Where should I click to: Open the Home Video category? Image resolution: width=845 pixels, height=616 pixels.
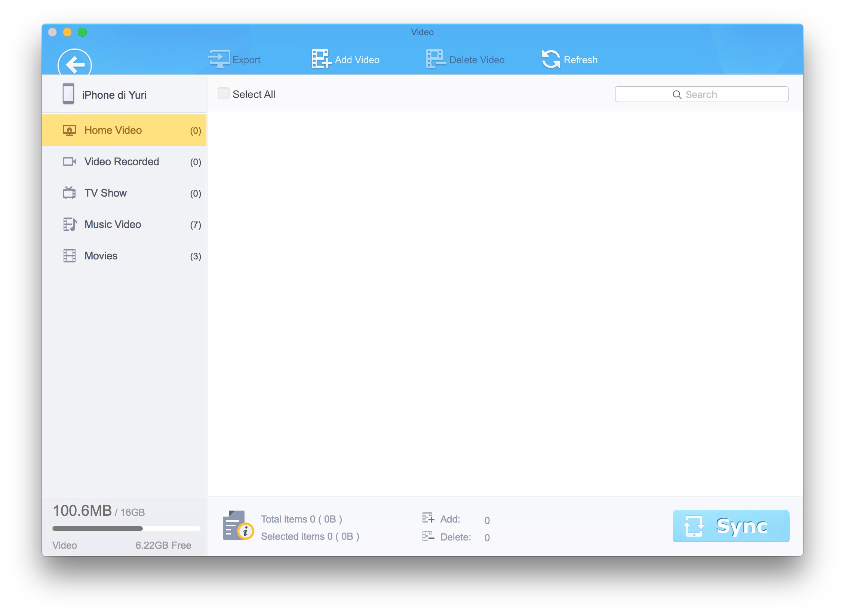(113, 130)
